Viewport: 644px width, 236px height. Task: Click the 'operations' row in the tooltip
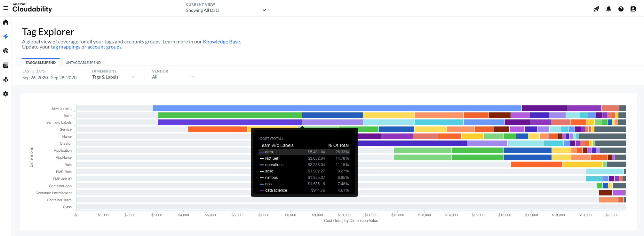(x=304, y=165)
